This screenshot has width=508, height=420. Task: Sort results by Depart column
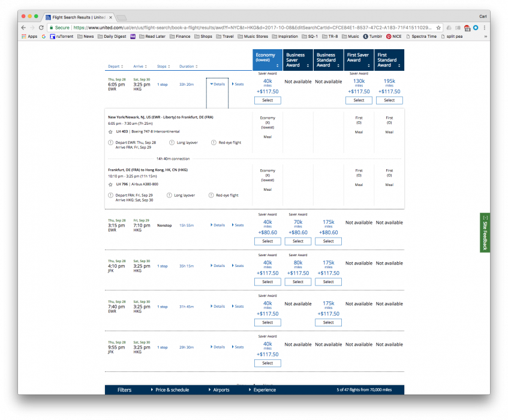click(116, 67)
